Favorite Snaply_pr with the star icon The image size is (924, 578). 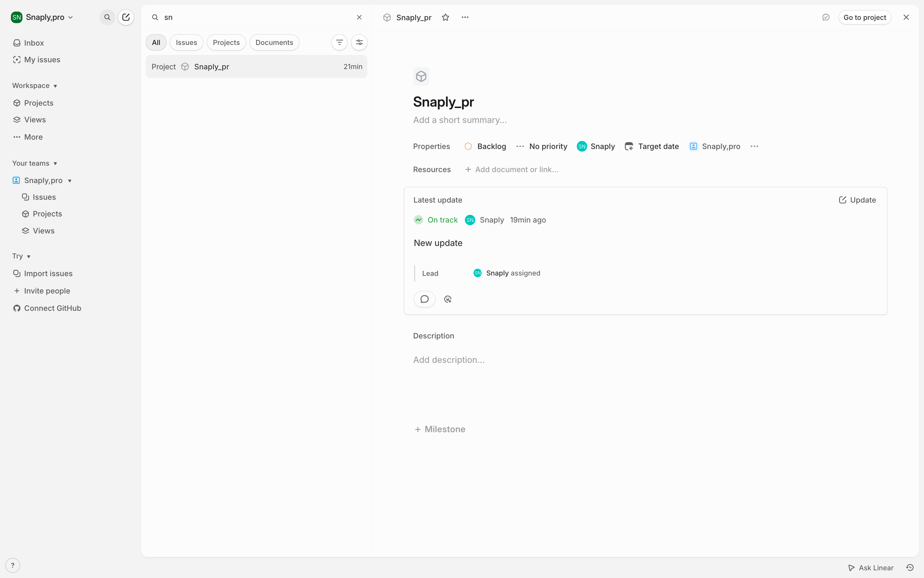[x=446, y=17]
